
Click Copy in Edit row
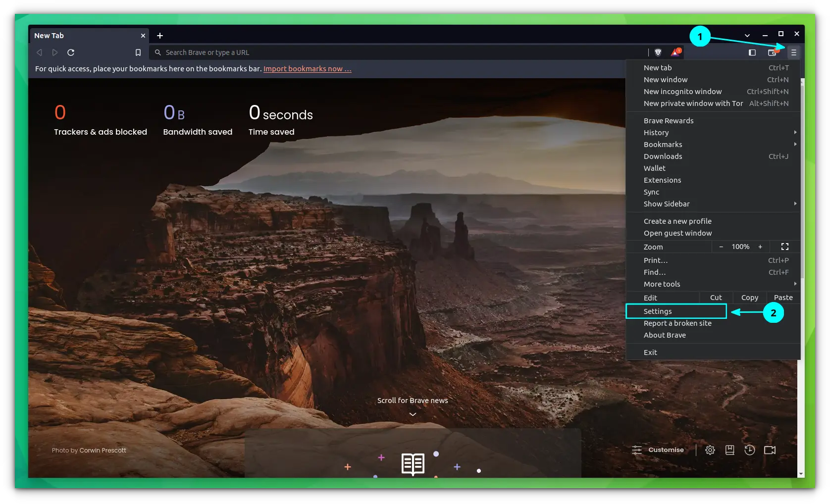pos(750,298)
